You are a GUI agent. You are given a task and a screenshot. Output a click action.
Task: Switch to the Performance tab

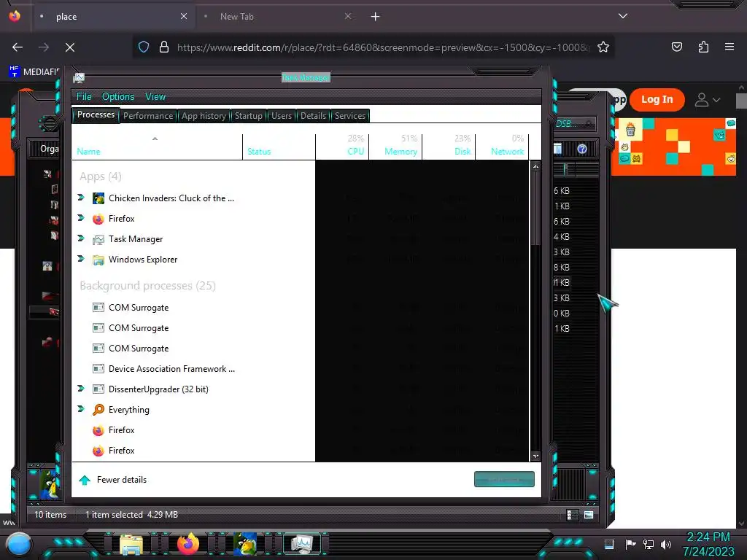tap(148, 116)
